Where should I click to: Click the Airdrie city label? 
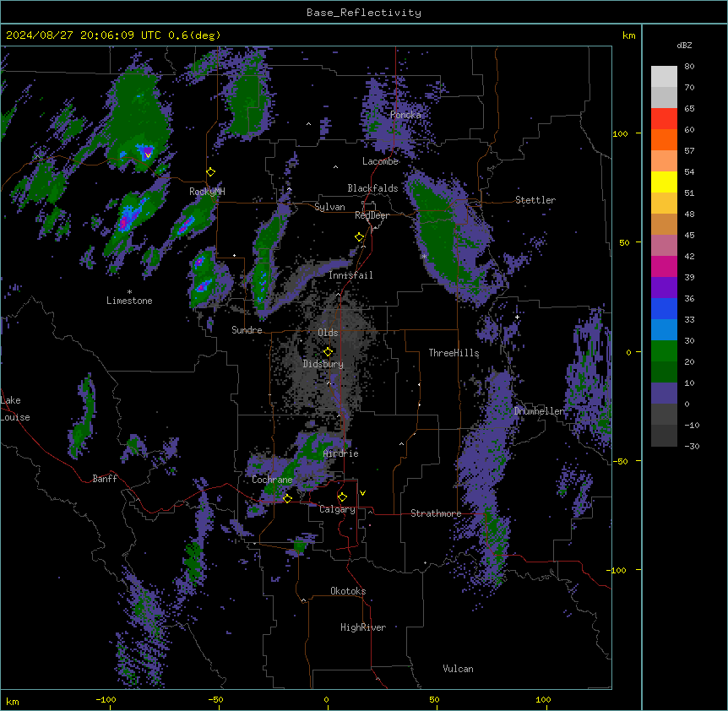(341, 453)
